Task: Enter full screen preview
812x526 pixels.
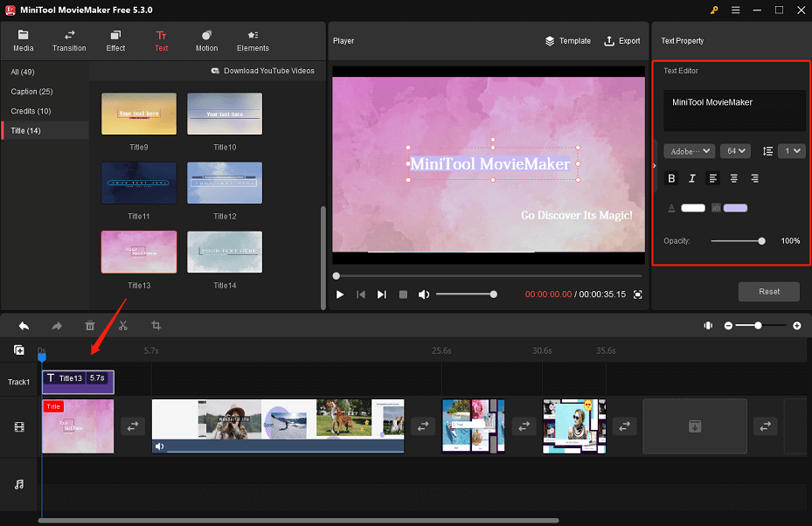Action: click(x=638, y=294)
